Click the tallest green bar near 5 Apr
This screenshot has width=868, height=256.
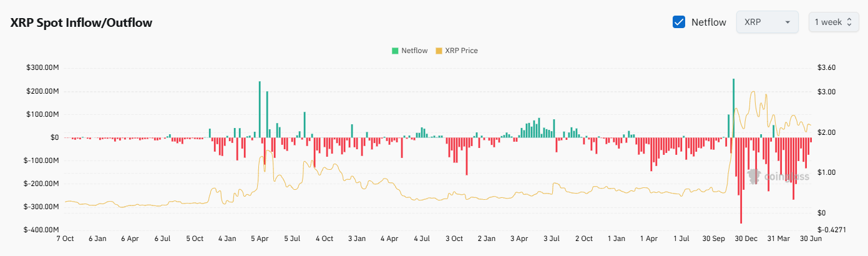tap(260, 109)
